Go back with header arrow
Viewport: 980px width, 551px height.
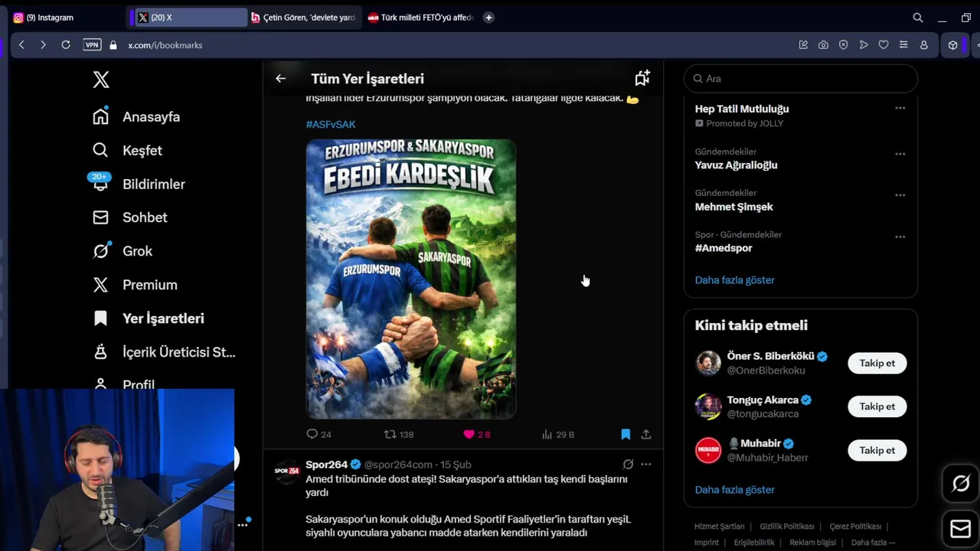pos(281,78)
